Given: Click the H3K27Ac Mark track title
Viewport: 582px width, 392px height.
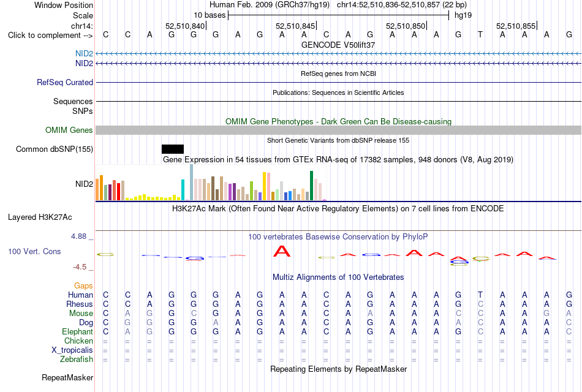Looking at the screenshot, I should (x=338, y=209).
